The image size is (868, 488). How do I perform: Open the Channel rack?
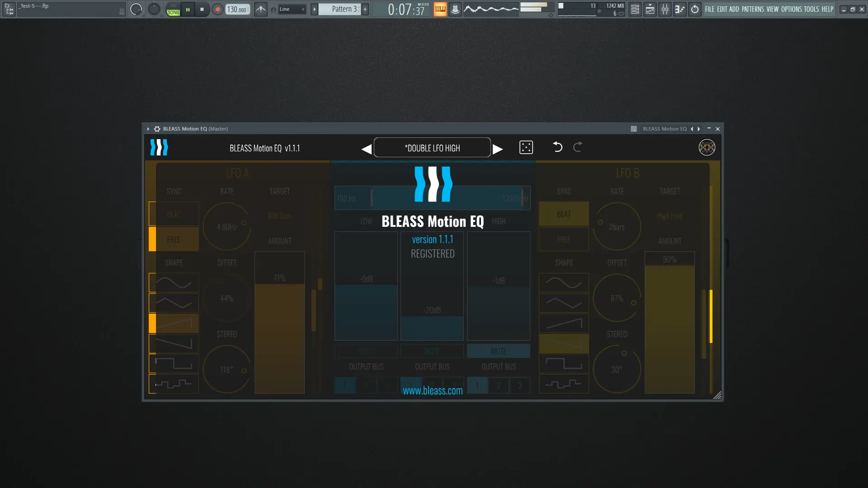634,9
